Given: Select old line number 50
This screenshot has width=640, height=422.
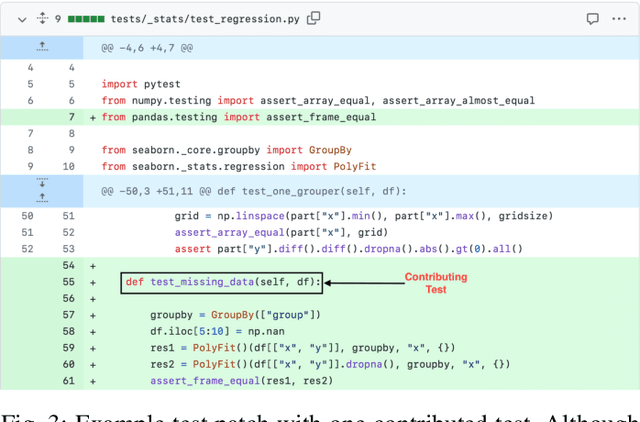Looking at the screenshot, I should [27, 216].
